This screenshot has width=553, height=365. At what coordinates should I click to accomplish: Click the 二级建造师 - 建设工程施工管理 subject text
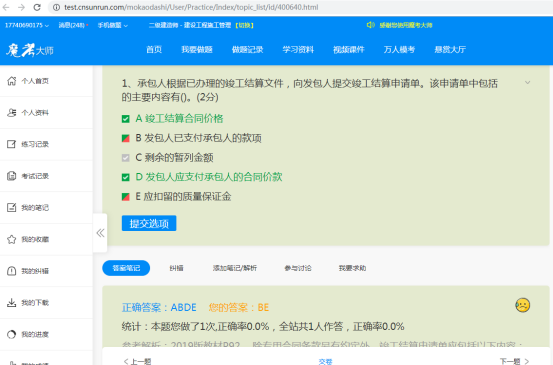[190, 25]
